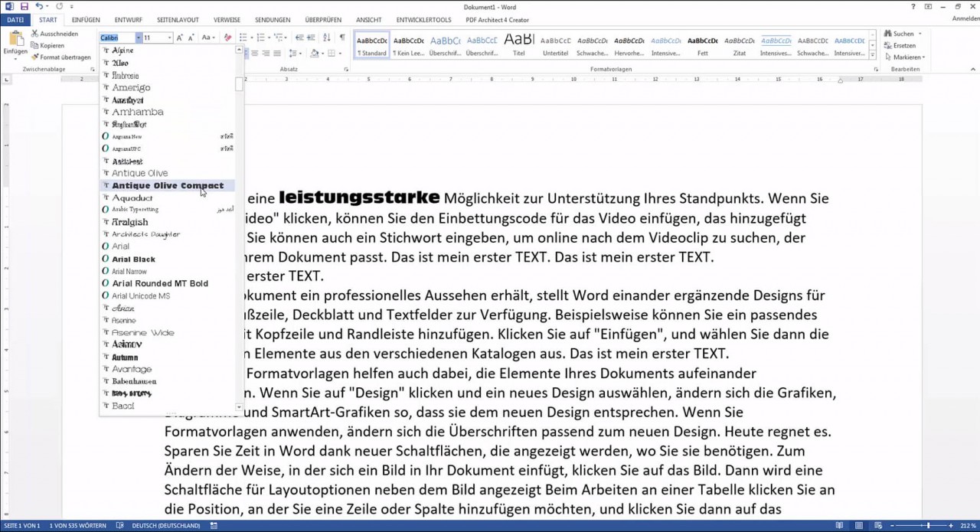The width and height of the screenshot is (980, 532).
Task: Apply the Schrift vergrößern icon
Action: click(179, 37)
